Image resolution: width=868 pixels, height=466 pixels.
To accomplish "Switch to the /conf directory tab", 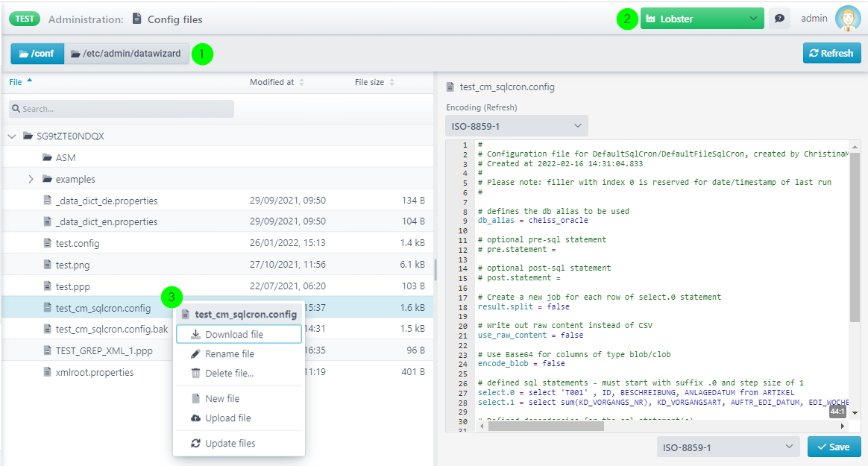I will coord(37,54).
